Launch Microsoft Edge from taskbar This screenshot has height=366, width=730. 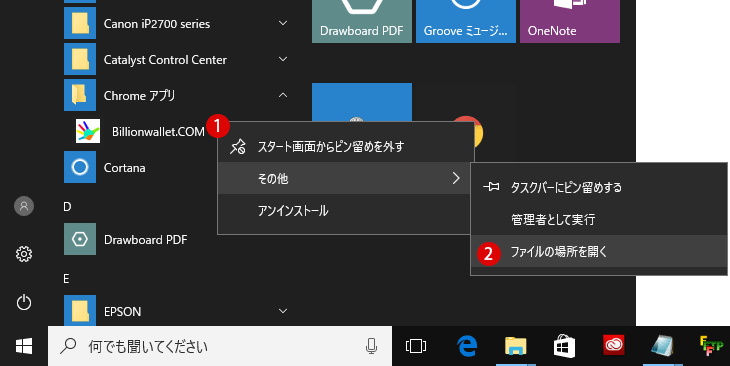[467, 346]
